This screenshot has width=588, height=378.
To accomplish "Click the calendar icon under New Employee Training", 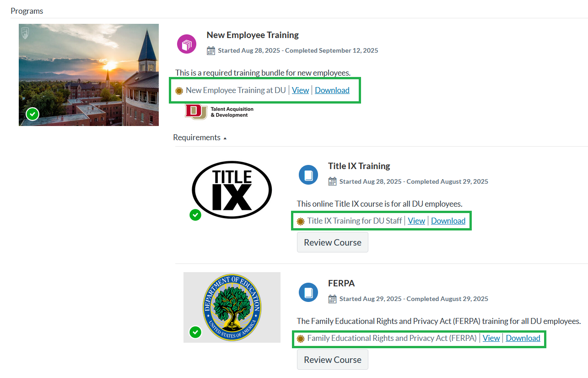I will 210,50.
